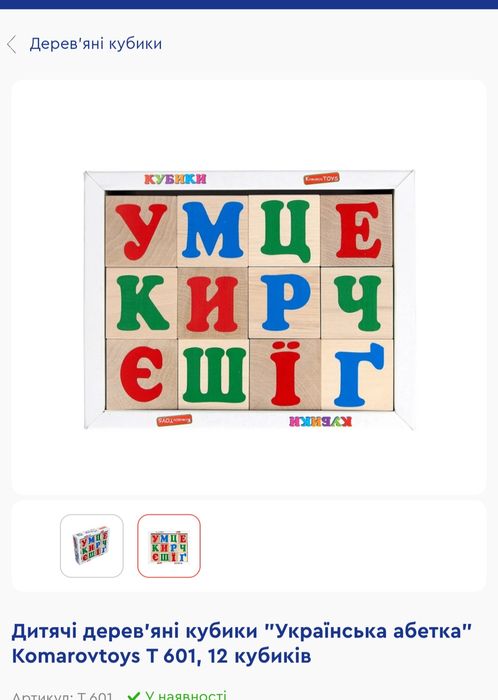Go back using the left chevron arrow
Viewport: 498px width, 700px height.
point(12,44)
